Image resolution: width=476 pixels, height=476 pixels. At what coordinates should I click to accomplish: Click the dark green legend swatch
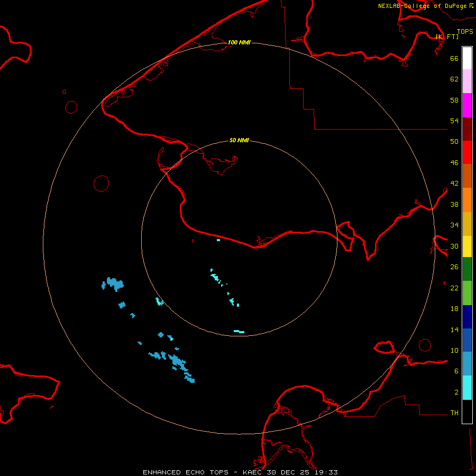[x=467, y=269]
